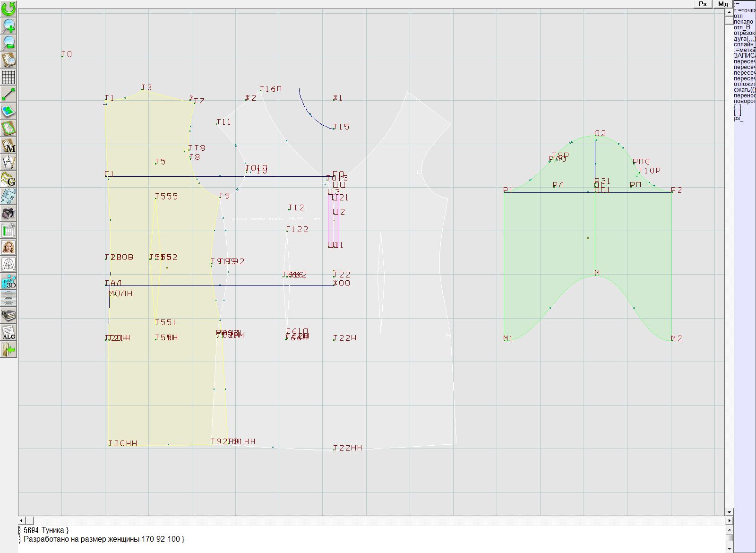756x553 pixels.
Task: Click the green refresh arrow icon
Action: [x=9, y=9]
